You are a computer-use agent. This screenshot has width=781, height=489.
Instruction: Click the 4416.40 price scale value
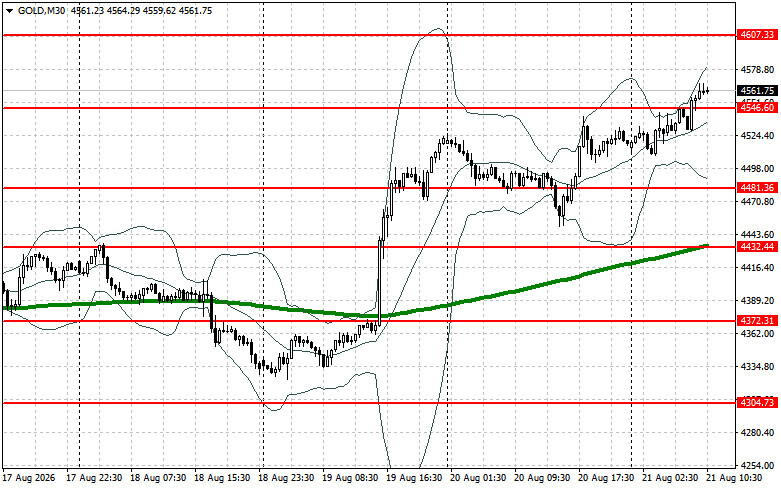757,268
